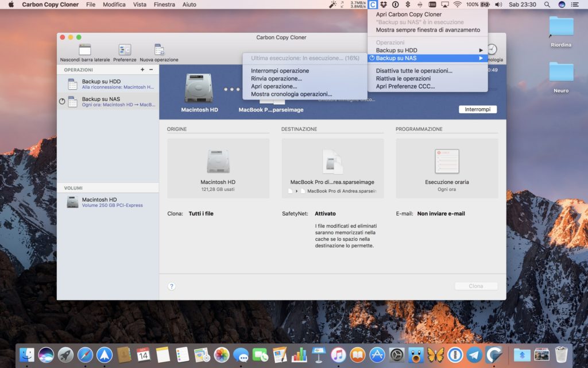Open Photos from the Dock
This screenshot has height=368, width=588.
coord(221,355)
